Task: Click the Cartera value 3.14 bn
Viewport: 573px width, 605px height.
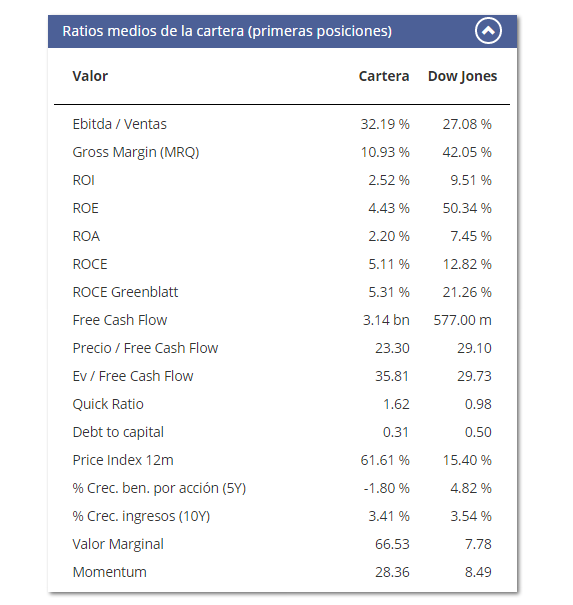Action: (x=386, y=320)
